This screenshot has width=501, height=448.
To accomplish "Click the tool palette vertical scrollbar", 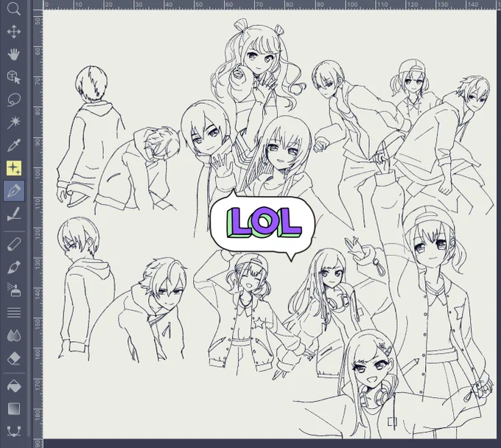I will 29,219.
